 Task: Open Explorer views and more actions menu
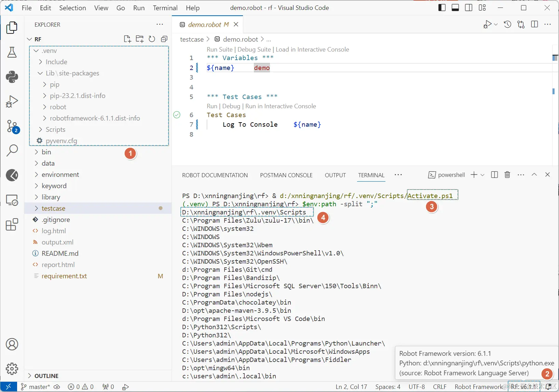click(160, 25)
